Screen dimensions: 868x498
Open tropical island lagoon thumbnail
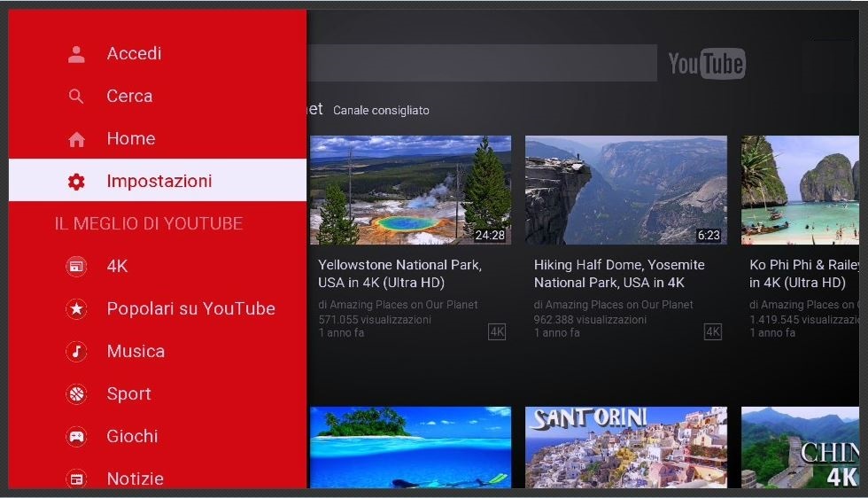pos(410,447)
